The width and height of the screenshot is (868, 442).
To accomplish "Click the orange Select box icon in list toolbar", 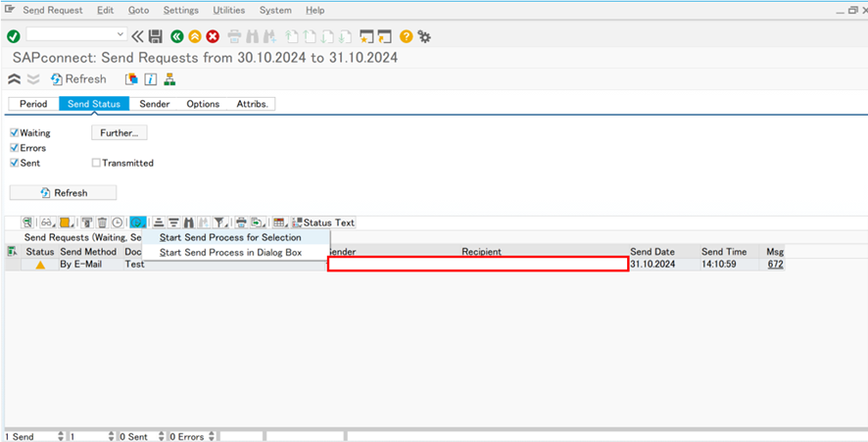I will [66, 222].
